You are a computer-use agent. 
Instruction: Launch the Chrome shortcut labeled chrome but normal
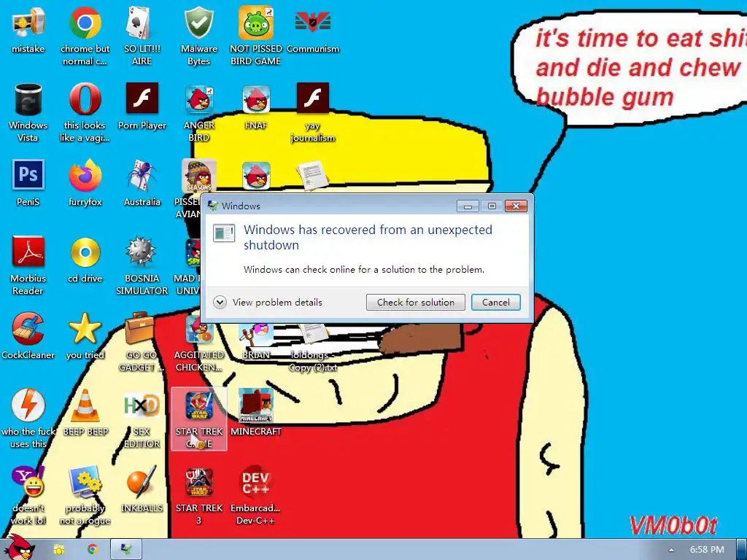[85, 36]
